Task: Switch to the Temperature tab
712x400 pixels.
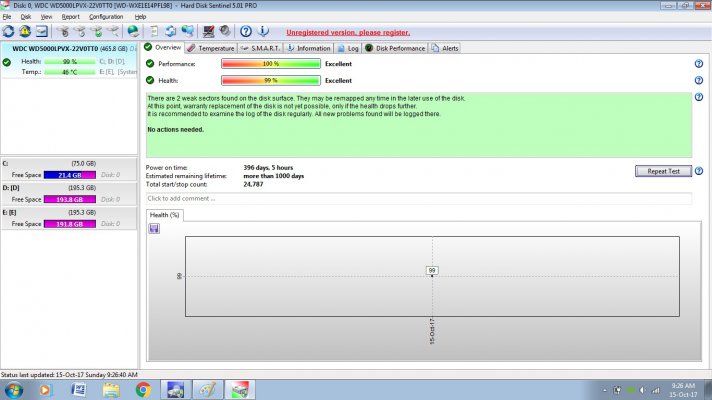Action: [x=211, y=48]
